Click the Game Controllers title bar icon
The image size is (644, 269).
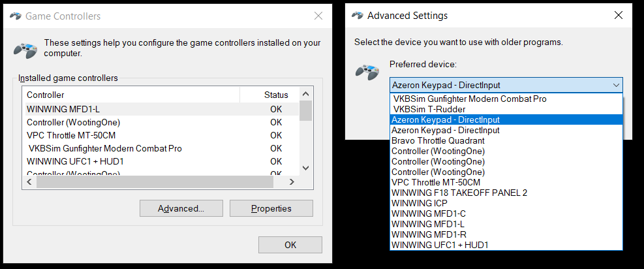(x=15, y=16)
